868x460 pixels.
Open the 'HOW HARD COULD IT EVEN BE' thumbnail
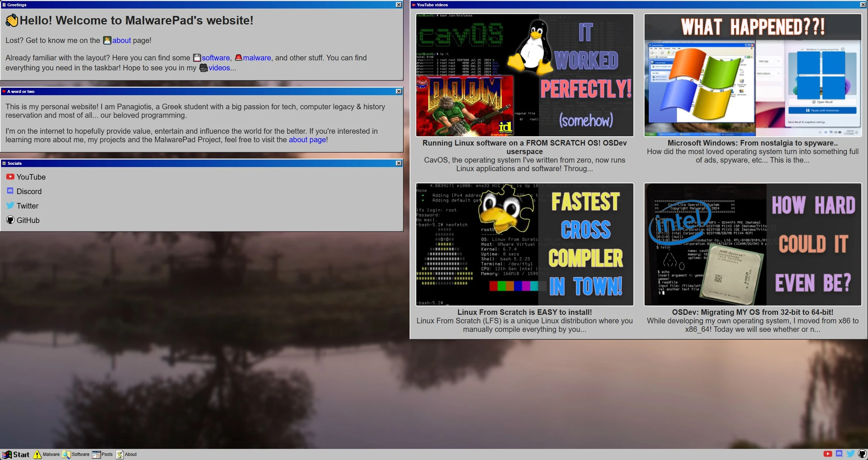pyautogui.click(x=753, y=244)
